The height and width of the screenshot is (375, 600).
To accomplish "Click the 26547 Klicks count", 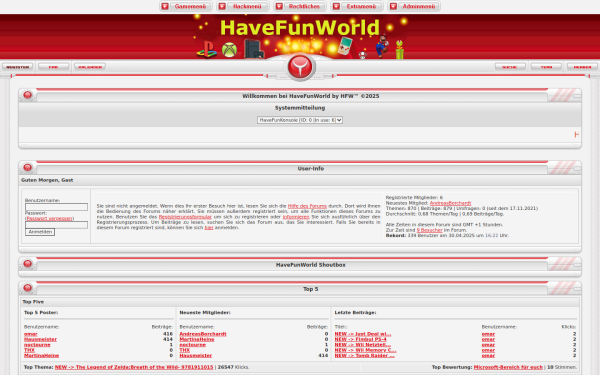I will tap(233, 367).
